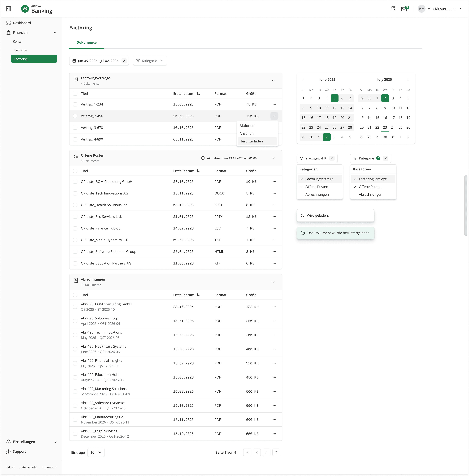Change the Einträge per page dropdown

coord(96,452)
